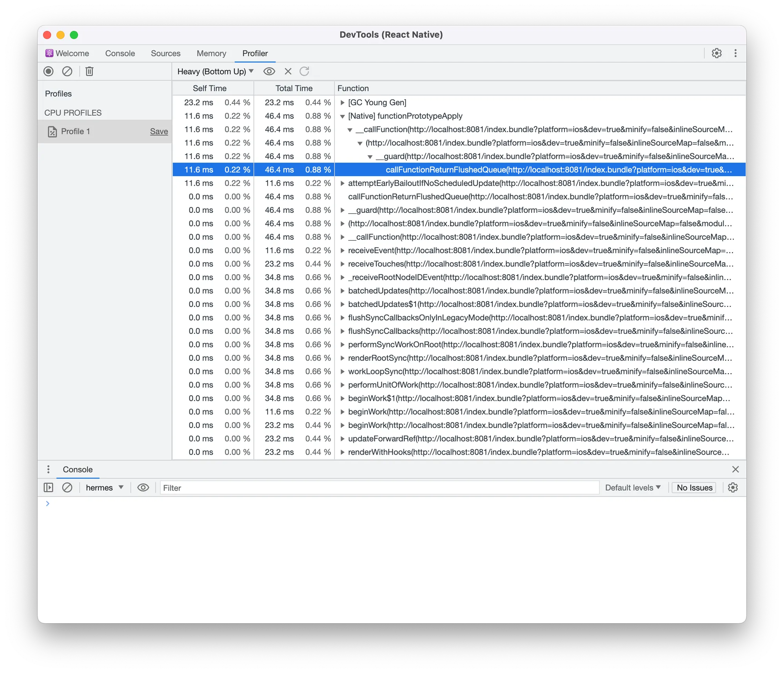784x673 pixels.
Task: Click the Save link for Profile 1
Action: click(159, 132)
